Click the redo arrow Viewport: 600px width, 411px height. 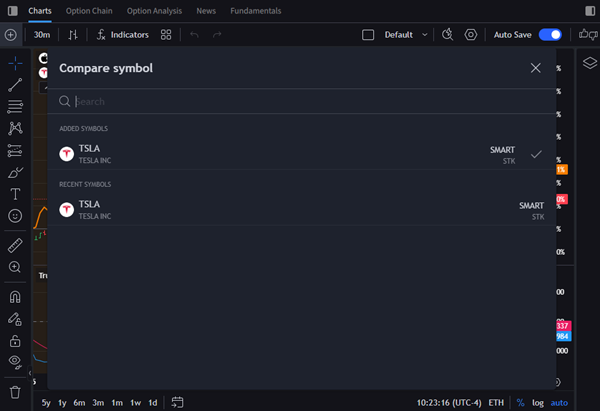[x=217, y=35]
